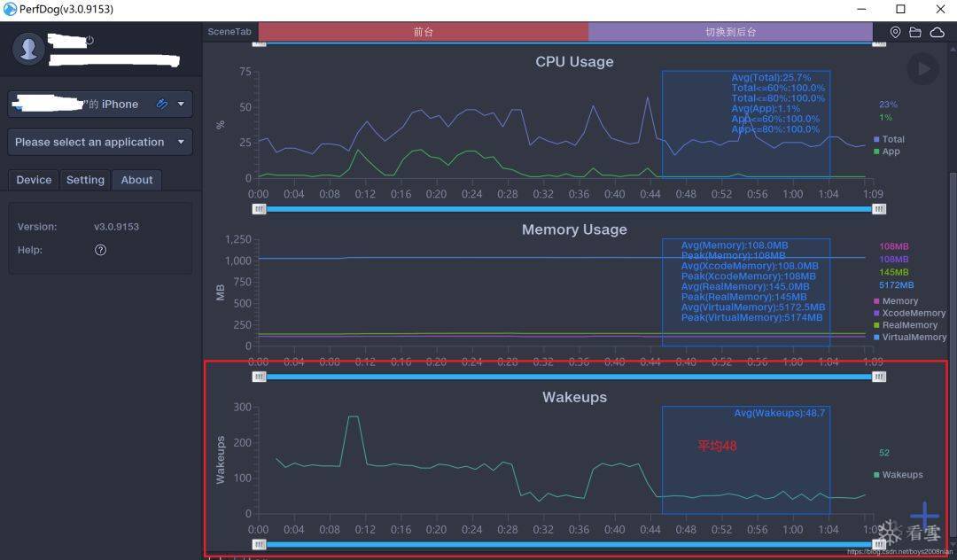Screen dimensions: 957x560
Task: Click the Wakeups chart title
Action: point(574,397)
